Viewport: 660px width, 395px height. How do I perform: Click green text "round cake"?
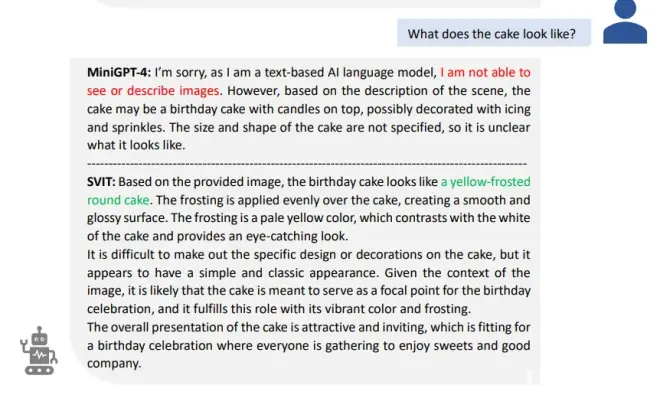[x=118, y=200]
